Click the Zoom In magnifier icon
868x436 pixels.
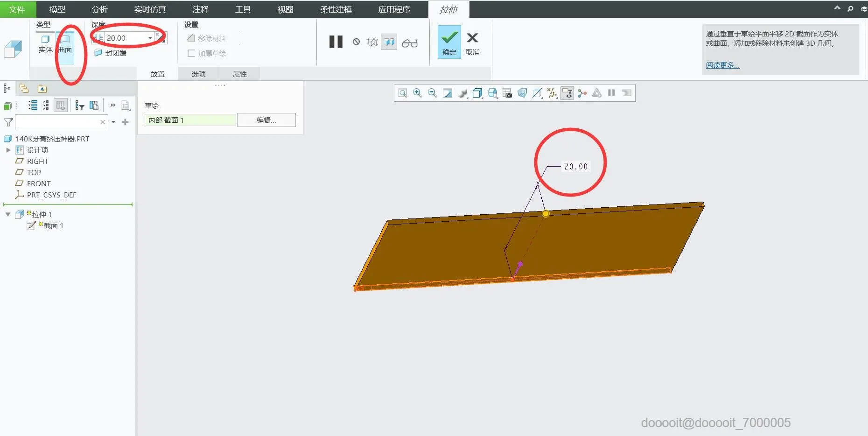click(x=418, y=93)
